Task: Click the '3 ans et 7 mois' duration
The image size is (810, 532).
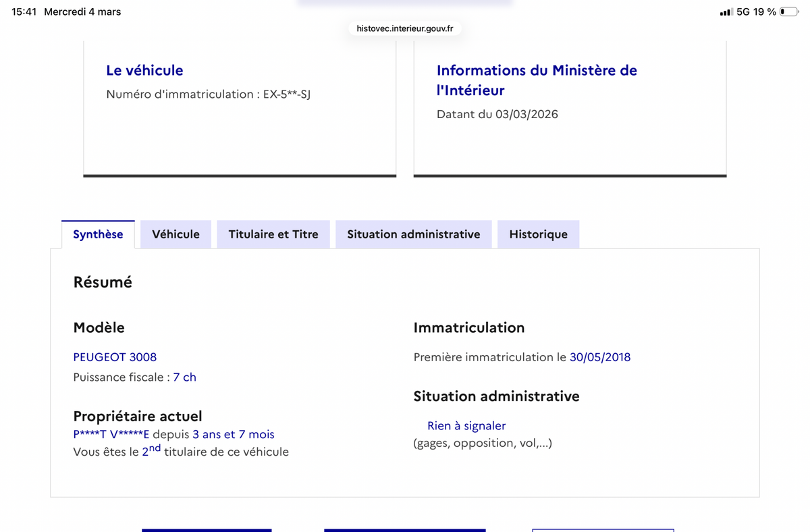Action: [234, 435]
